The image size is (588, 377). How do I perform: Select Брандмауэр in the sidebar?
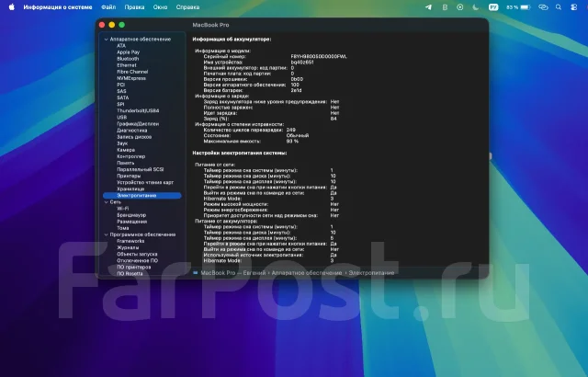(x=131, y=215)
